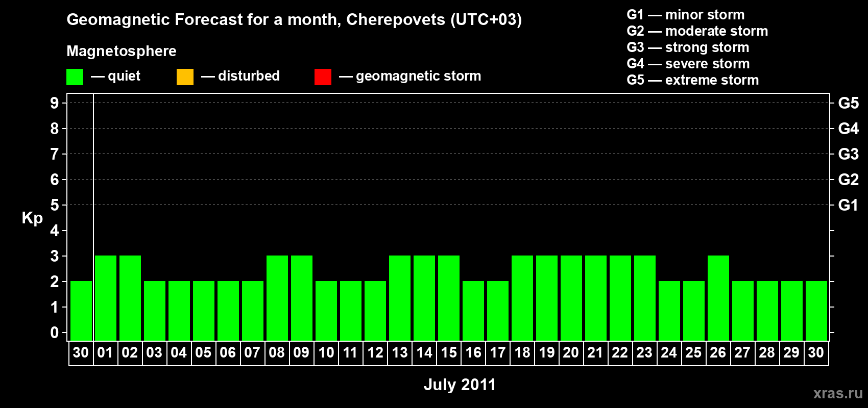Click date cell 21 on the x-axis
Screen dimensions: 868x408
[595, 353]
